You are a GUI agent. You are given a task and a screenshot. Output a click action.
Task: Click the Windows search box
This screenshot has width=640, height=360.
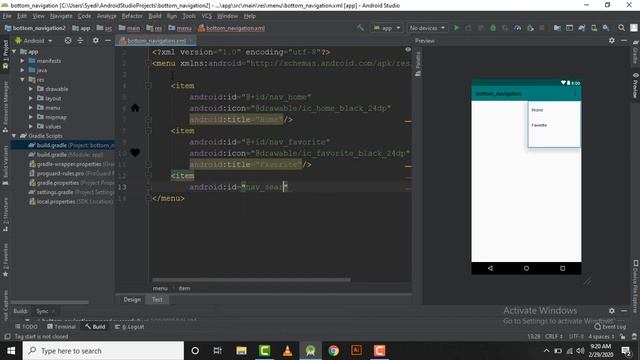coord(103,351)
